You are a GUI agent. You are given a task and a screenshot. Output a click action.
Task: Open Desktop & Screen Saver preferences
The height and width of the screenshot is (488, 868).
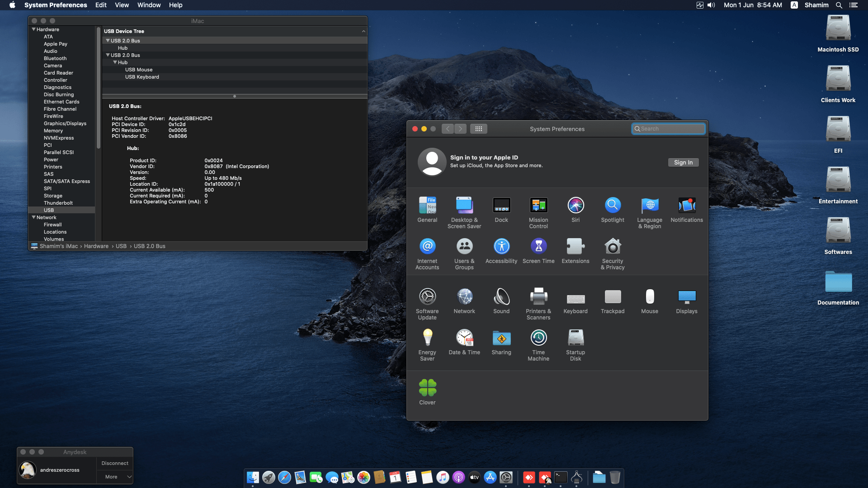[x=464, y=213]
